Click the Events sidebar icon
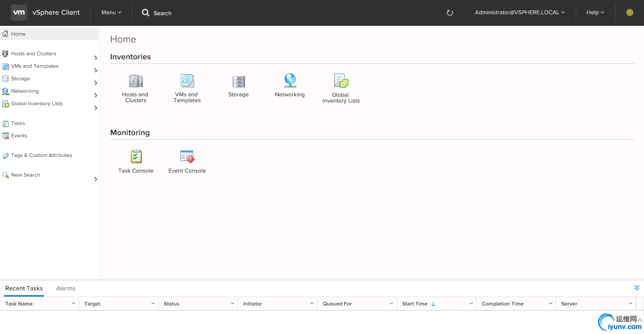The image size is (644, 334). pyautogui.click(x=5, y=136)
